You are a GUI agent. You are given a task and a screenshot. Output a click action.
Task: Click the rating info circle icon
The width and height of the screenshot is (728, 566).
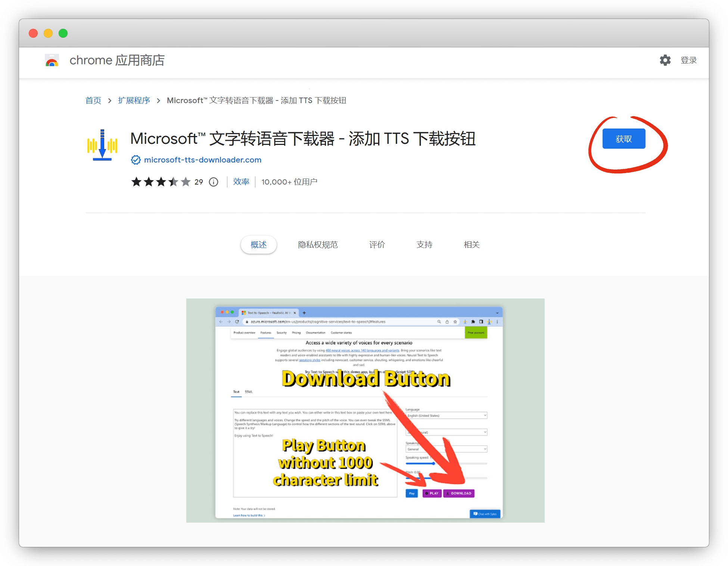pos(214,182)
